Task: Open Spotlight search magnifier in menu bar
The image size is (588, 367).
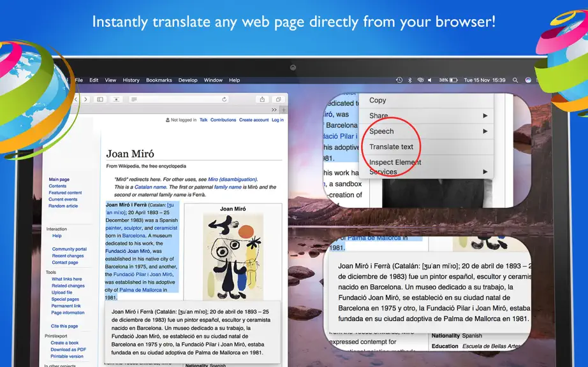Action: click(x=515, y=80)
